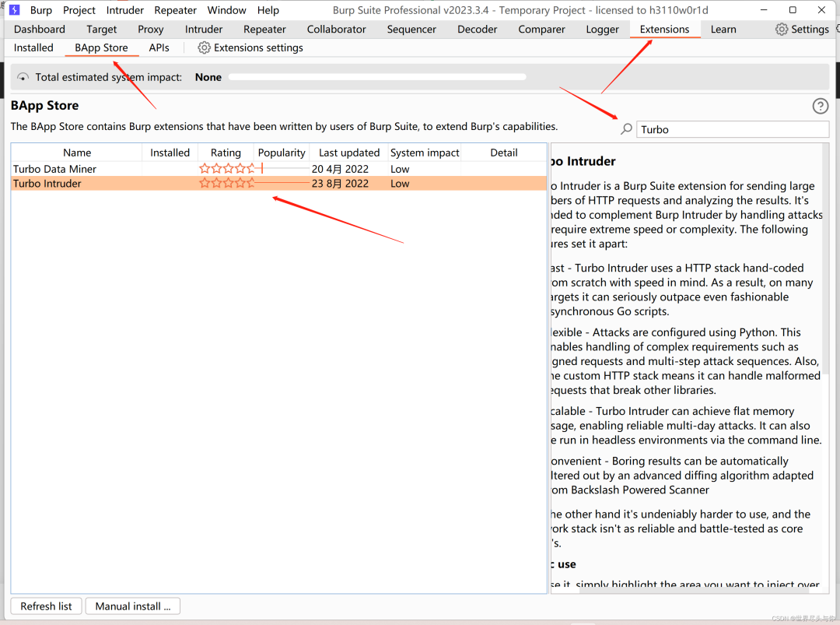840x625 pixels.
Task: Open the BApp Store sub-tab
Action: pyautogui.click(x=101, y=47)
